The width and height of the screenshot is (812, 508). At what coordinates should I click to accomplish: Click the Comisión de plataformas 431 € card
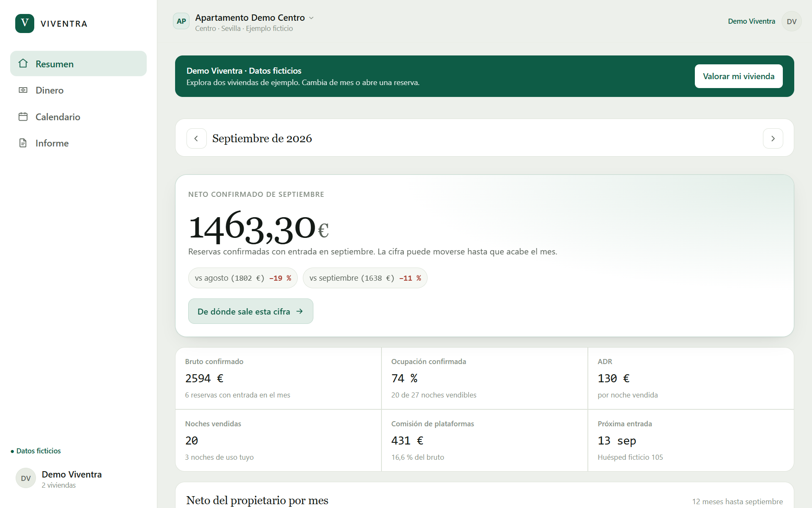pyautogui.click(x=485, y=440)
